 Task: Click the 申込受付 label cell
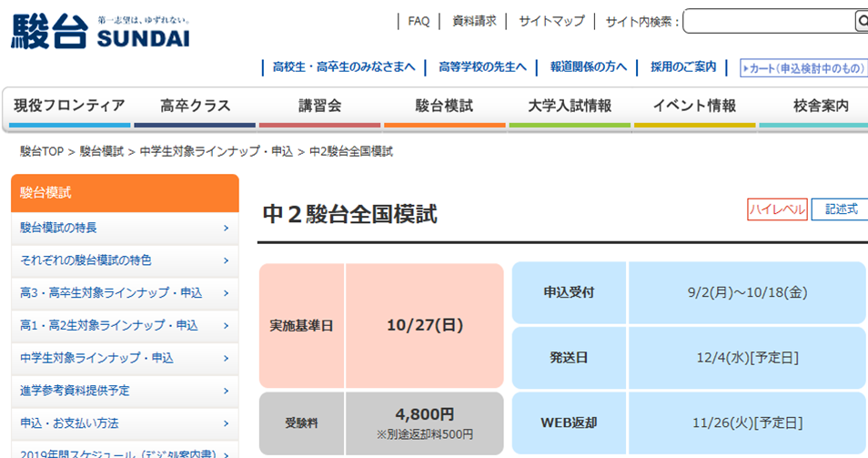pos(569,292)
